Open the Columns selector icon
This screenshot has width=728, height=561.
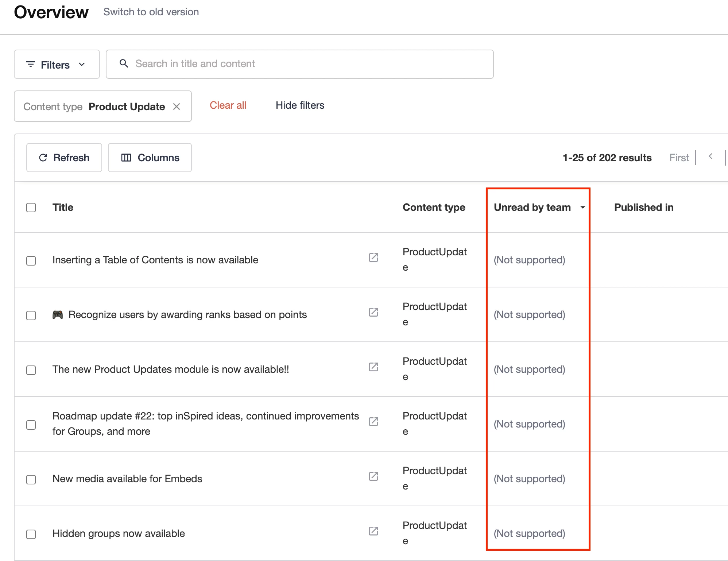127,158
